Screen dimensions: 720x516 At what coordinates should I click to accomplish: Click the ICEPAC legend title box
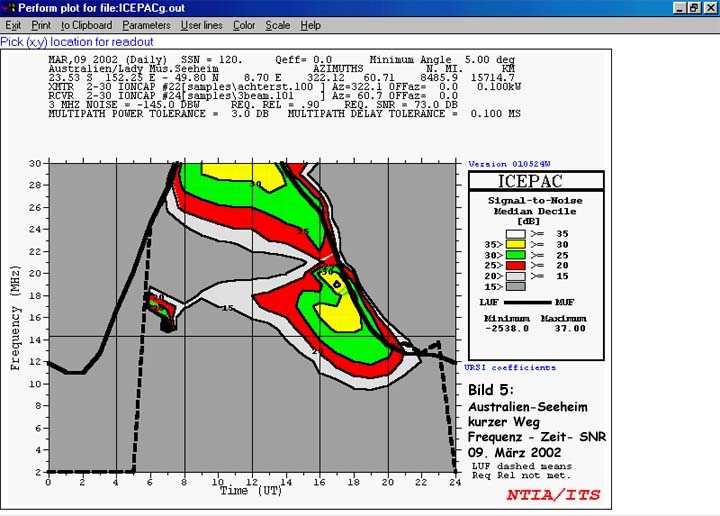tap(536, 181)
